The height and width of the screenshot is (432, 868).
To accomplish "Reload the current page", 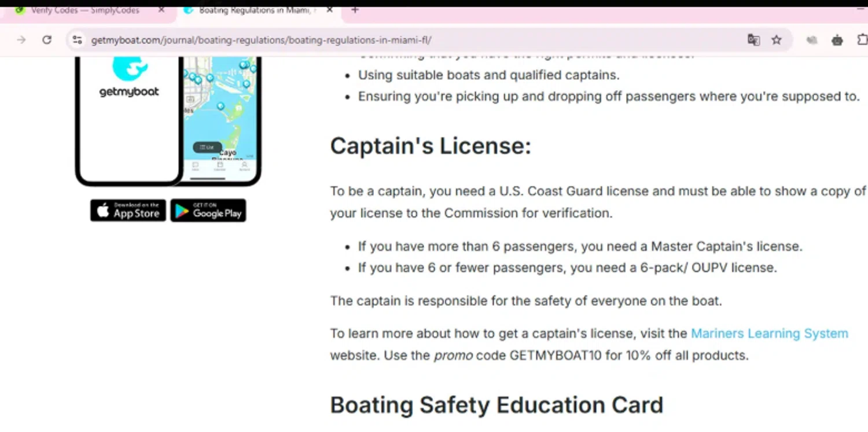I will pos(47,40).
